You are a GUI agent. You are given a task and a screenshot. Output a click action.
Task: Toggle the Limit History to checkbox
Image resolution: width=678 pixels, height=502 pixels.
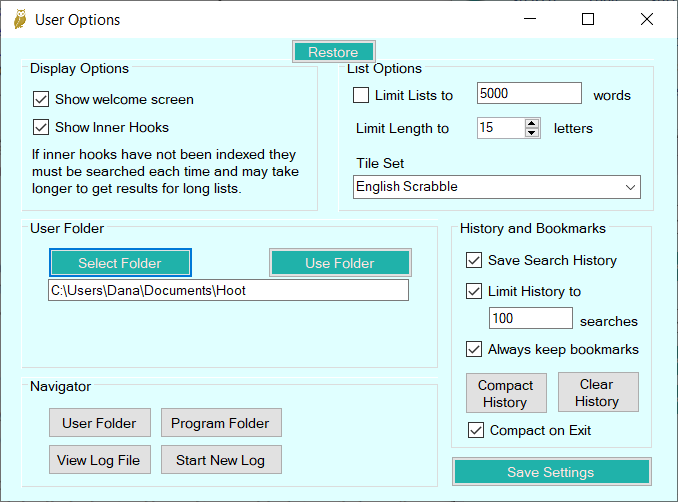tap(474, 291)
